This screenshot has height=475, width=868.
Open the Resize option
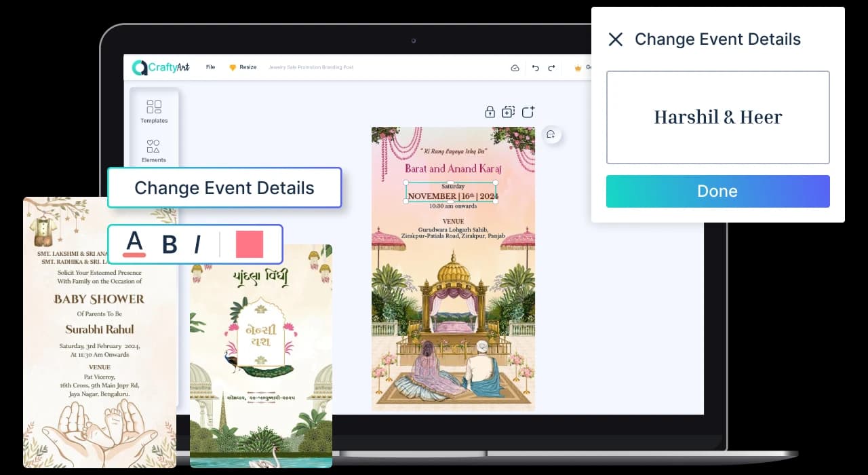243,67
